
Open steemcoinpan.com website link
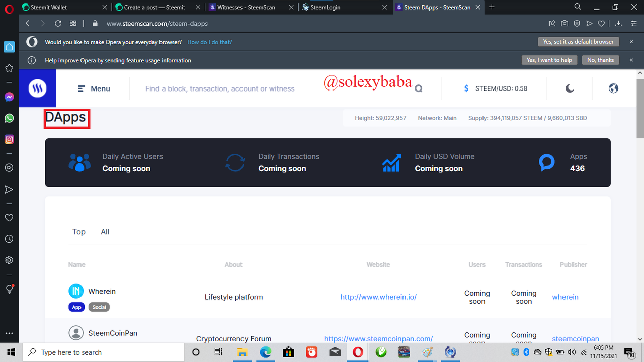click(378, 339)
